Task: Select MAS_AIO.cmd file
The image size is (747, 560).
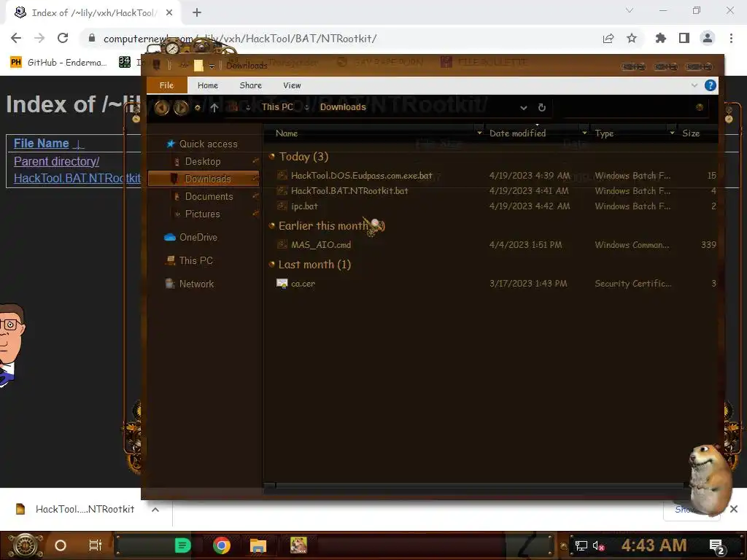Action: (x=321, y=245)
